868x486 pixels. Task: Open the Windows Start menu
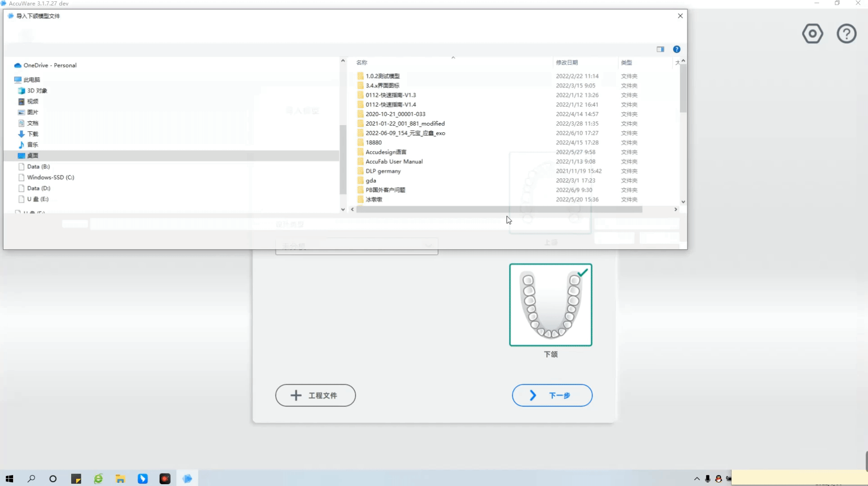[9, 479]
